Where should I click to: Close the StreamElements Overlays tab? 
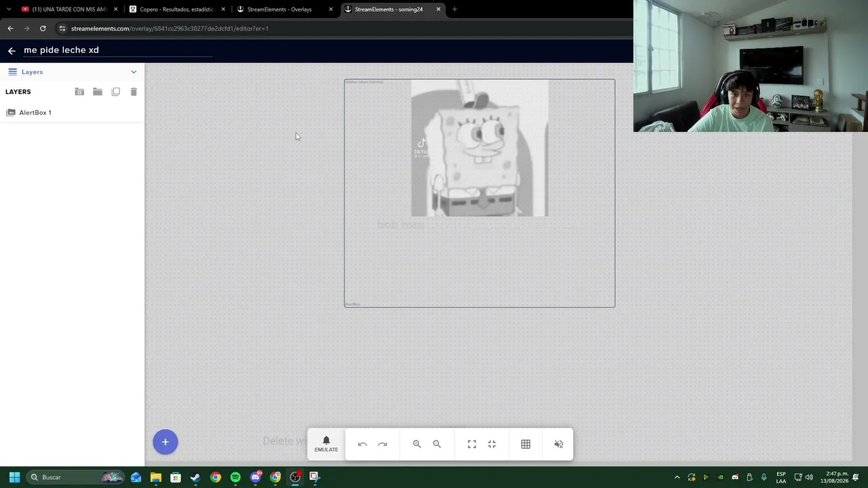click(331, 9)
